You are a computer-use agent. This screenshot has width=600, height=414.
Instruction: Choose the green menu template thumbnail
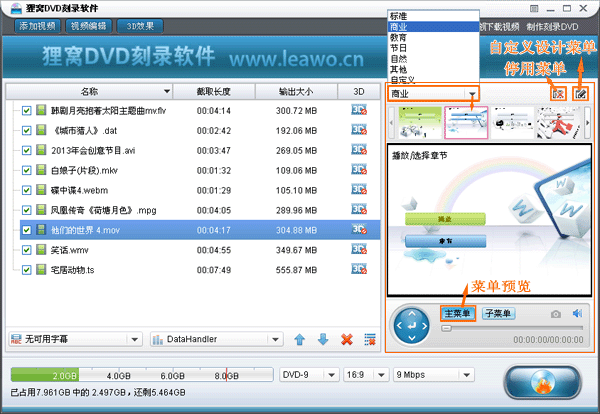coord(420,122)
